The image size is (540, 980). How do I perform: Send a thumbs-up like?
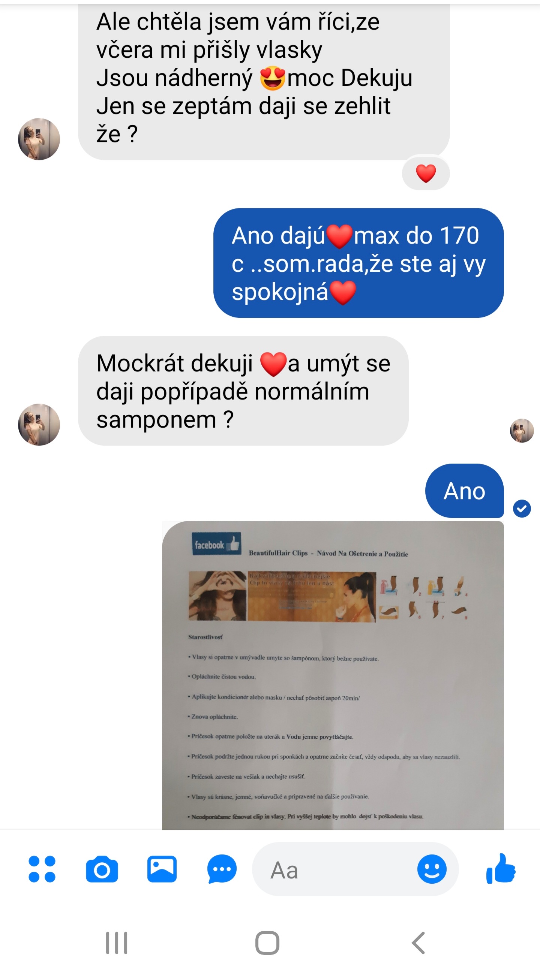point(501,869)
